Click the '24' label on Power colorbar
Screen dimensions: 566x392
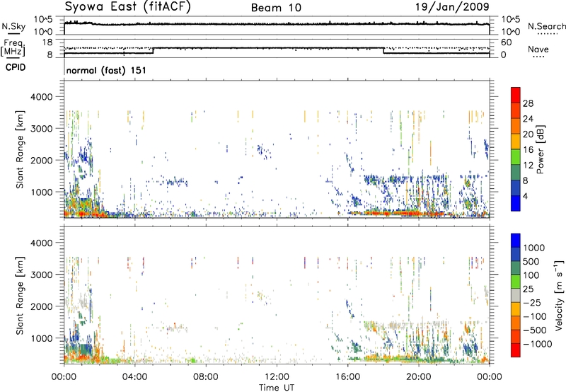click(528, 119)
